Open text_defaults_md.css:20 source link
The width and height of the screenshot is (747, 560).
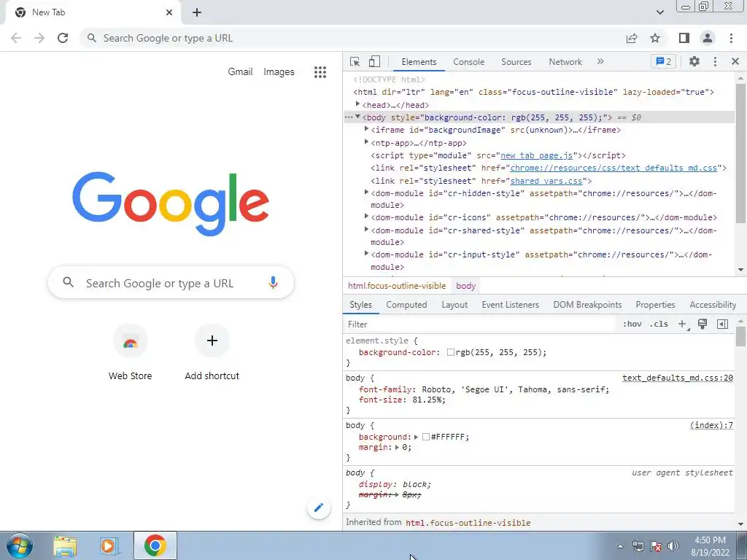pyautogui.click(x=678, y=378)
